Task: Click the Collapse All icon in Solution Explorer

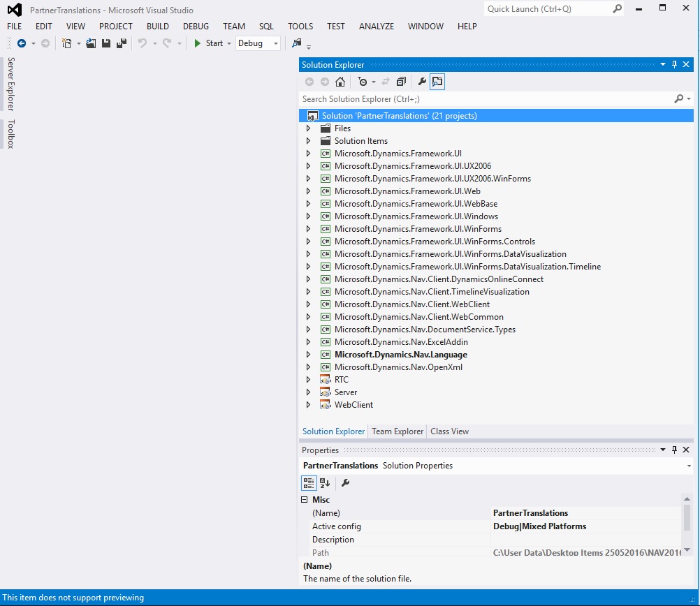Action: (401, 82)
